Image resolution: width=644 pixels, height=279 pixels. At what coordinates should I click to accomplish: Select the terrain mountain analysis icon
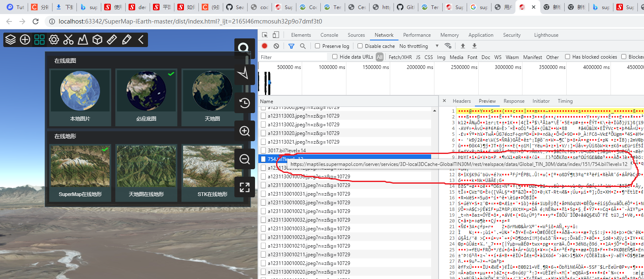tap(83, 40)
